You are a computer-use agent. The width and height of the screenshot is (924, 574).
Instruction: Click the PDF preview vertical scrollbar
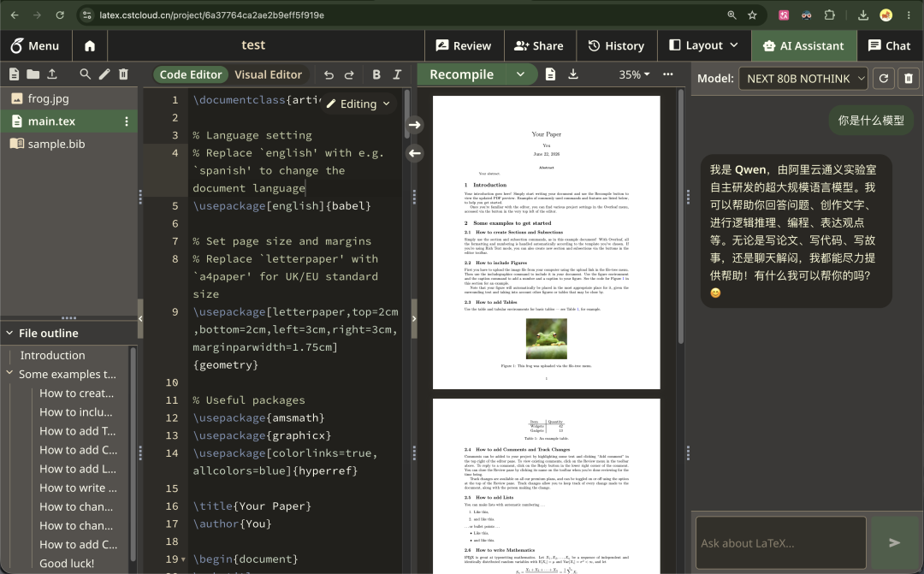coord(681,216)
